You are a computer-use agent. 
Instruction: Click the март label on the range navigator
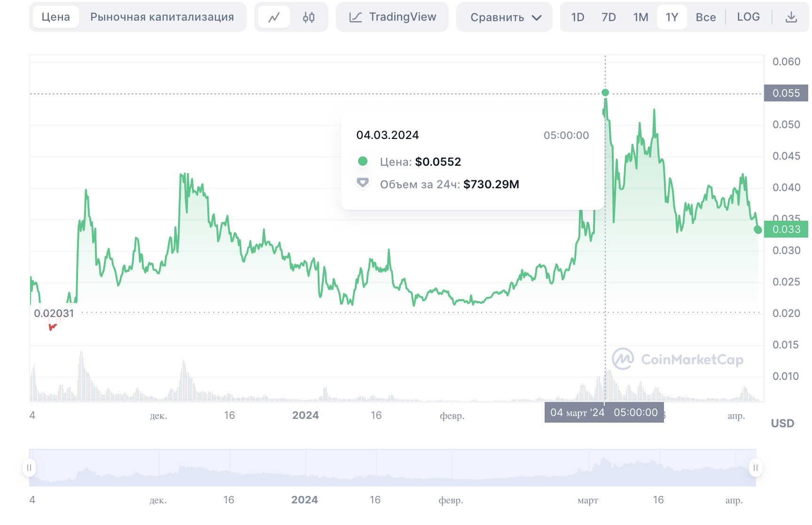click(x=588, y=500)
